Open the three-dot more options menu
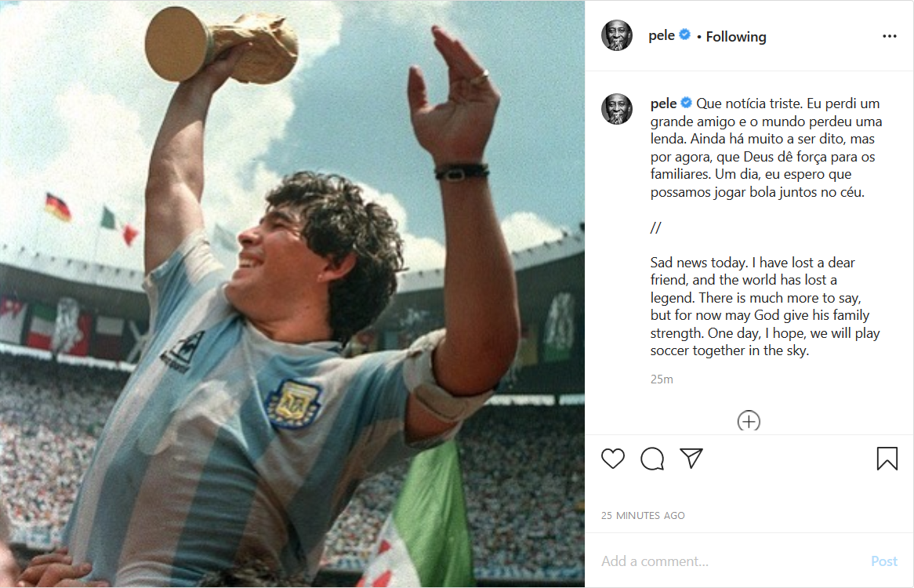This screenshot has height=588, width=914. tap(890, 36)
